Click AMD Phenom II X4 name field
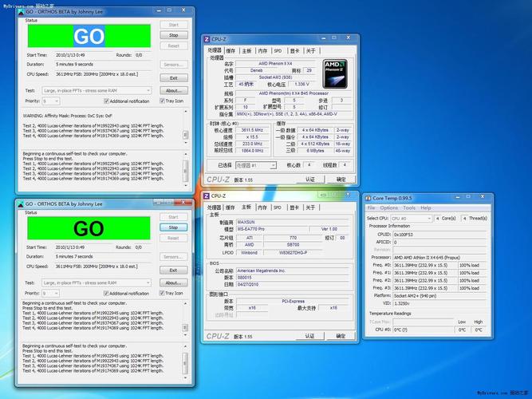Image resolution: width=532 pixels, height=399 pixels. tap(275, 64)
